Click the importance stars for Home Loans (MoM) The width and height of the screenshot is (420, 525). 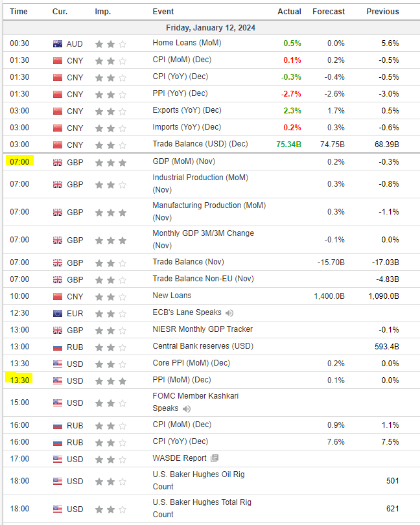pyautogui.click(x=110, y=44)
